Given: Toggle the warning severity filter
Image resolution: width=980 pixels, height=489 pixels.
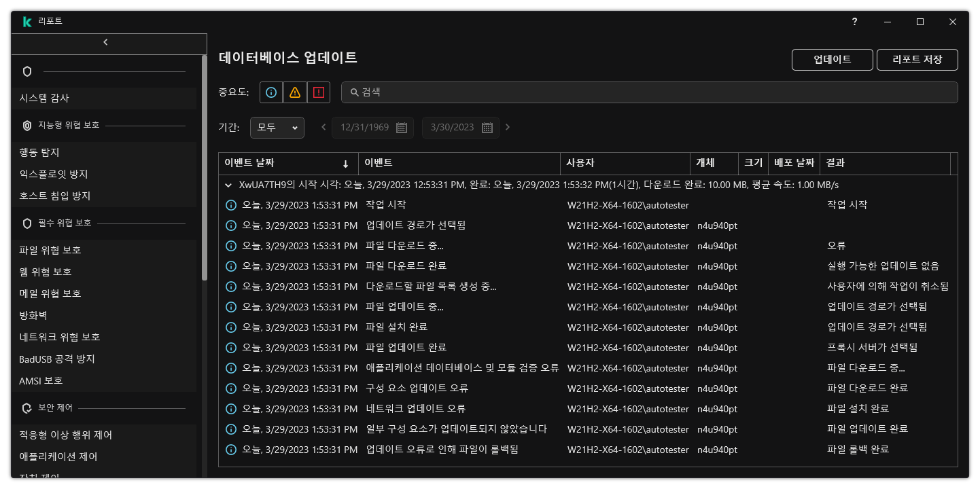Looking at the screenshot, I should point(294,92).
